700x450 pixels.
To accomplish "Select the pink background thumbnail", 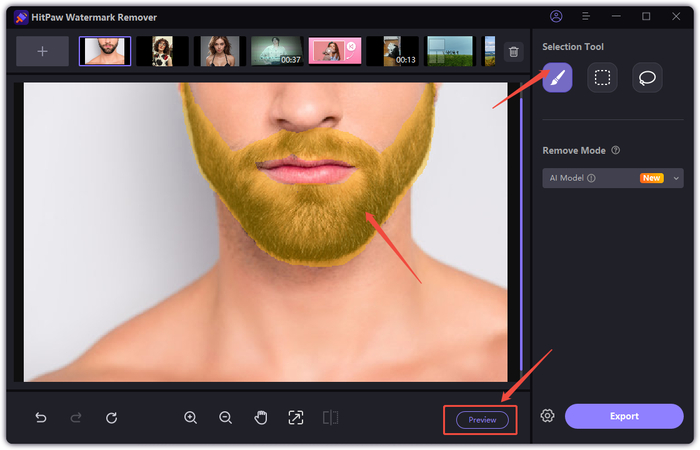I will pos(335,51).
